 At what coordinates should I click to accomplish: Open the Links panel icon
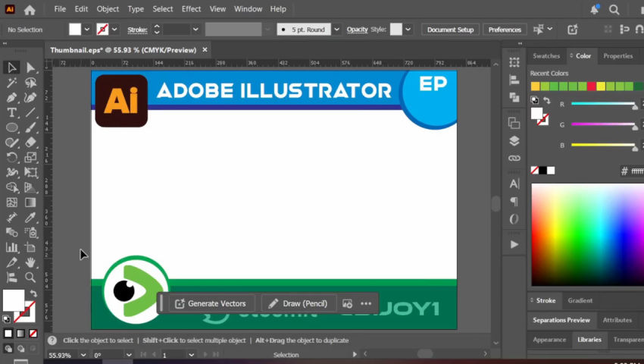tap(514, 158)
